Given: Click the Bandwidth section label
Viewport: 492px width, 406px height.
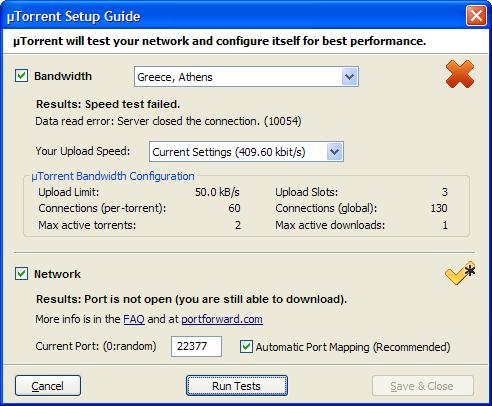Looking at the screenshot, I should click(63, 76).
